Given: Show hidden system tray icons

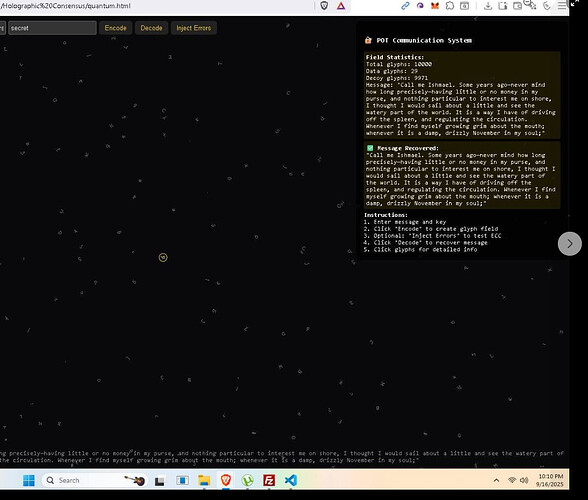Looking at the screenshot, I should tap(496, 480).
